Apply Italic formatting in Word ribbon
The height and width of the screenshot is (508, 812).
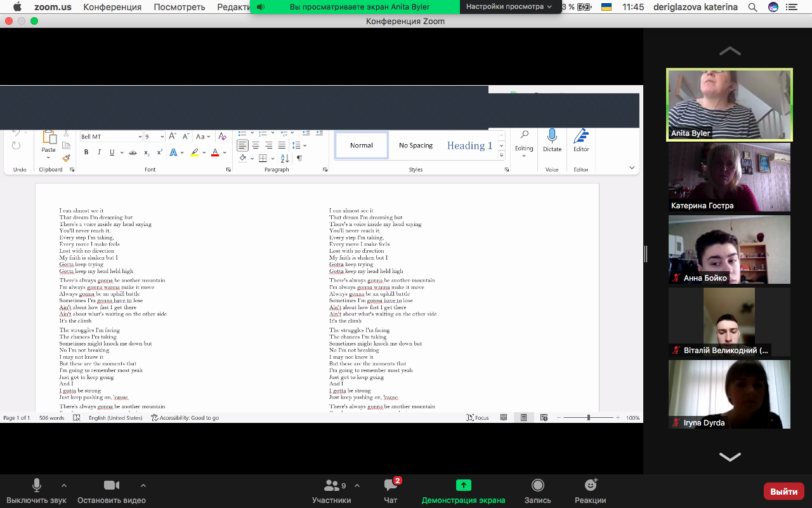tap(99, 152)
